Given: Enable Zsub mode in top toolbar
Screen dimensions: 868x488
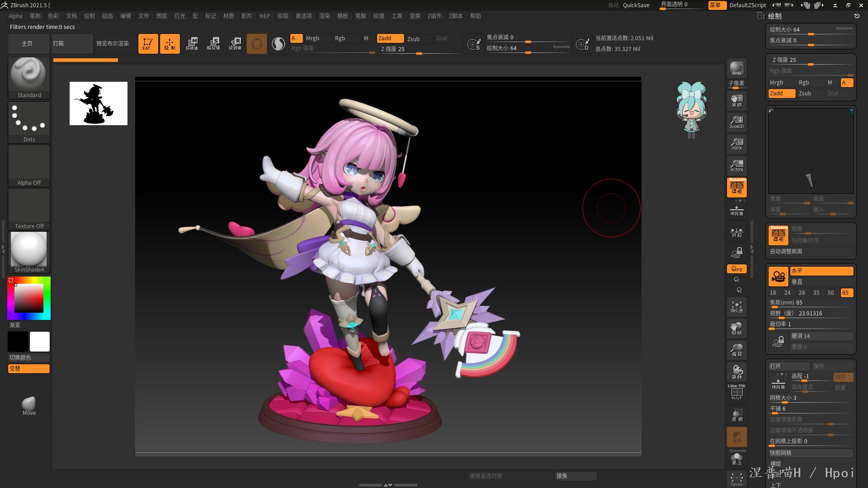Looking at the screenshot, I should pos(418,38).
